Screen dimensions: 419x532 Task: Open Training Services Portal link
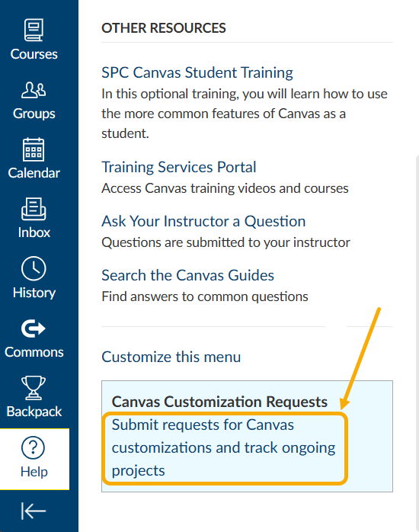[x=179, y=167]
